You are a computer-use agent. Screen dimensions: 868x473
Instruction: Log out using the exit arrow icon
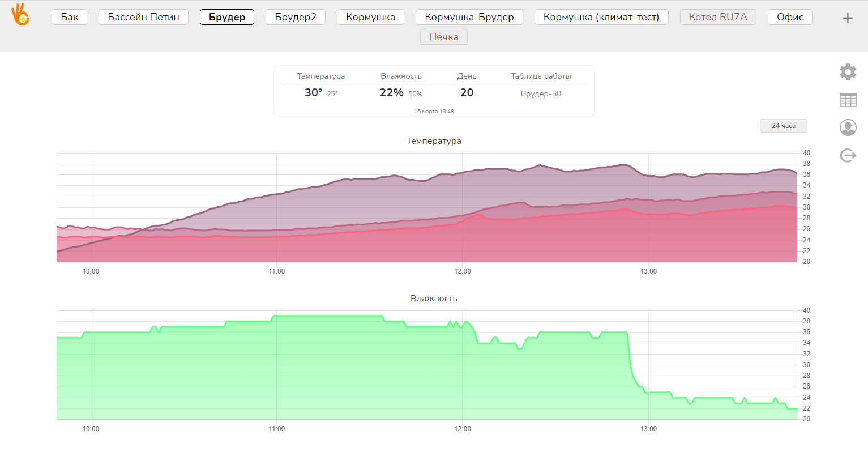848,155
